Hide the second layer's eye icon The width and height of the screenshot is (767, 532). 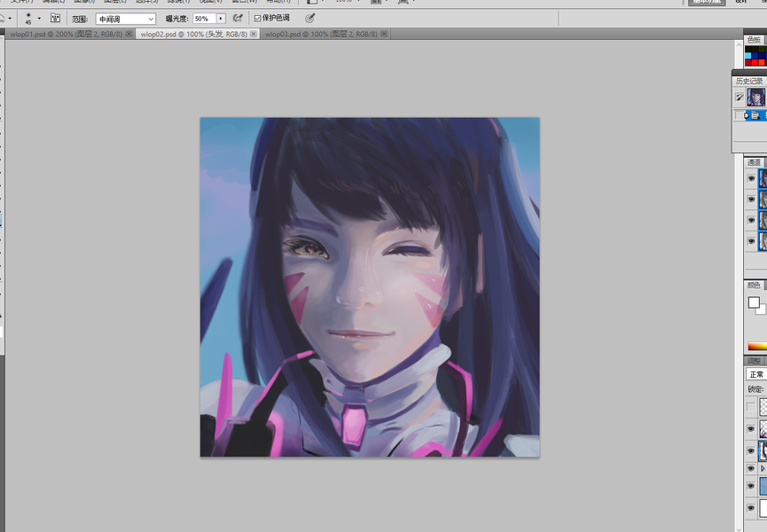(x=751, y=429)
